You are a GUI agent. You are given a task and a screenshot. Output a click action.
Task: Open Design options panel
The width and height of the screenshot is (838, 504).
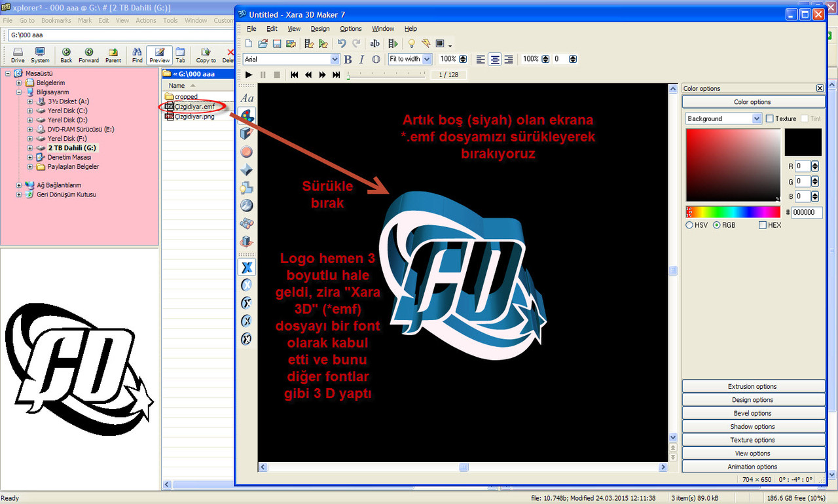coord(754,400)
